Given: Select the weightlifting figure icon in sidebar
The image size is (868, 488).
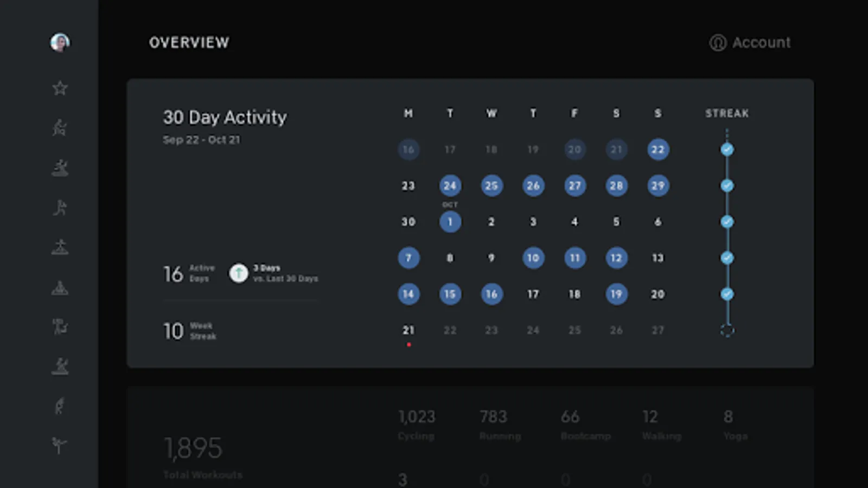Looking at the screenshot, I should [x=60, y=326].
